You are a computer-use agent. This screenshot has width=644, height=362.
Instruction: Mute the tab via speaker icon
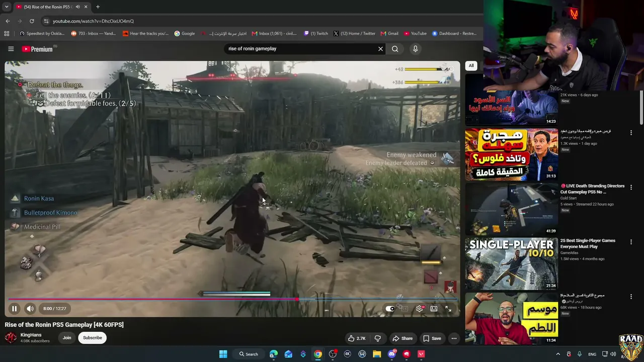click(77, 7)
